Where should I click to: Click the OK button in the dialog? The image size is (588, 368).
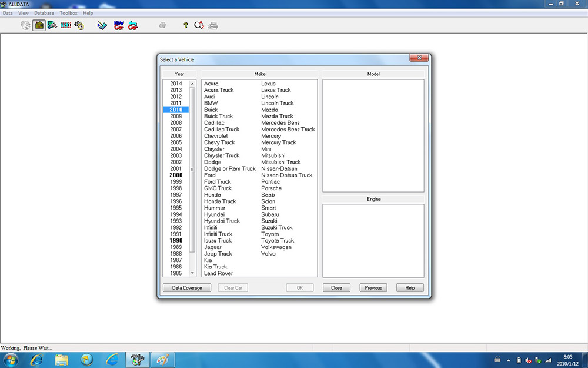pyautogui.click(x=300, y=288)
